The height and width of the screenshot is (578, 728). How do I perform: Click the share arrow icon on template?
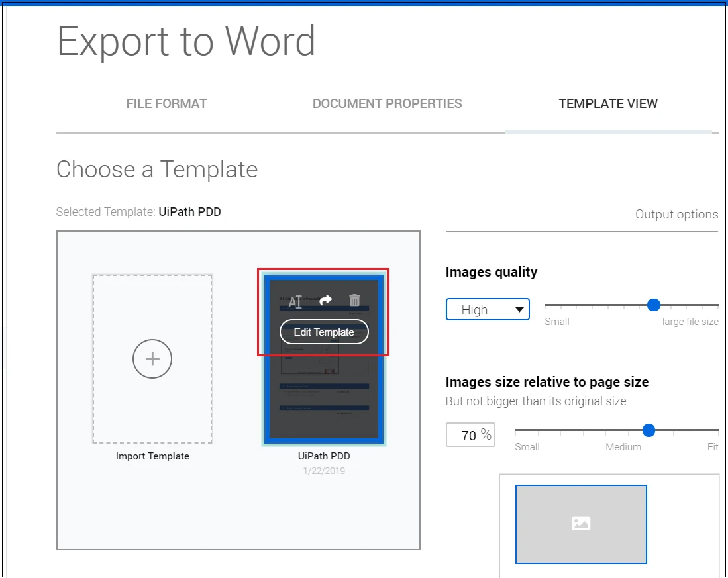click(x=326, y=300)
